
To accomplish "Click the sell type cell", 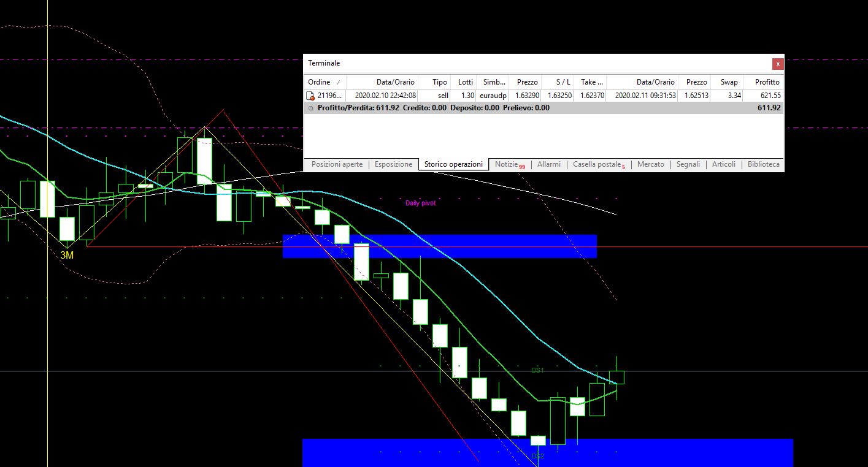I will [443, 96].
